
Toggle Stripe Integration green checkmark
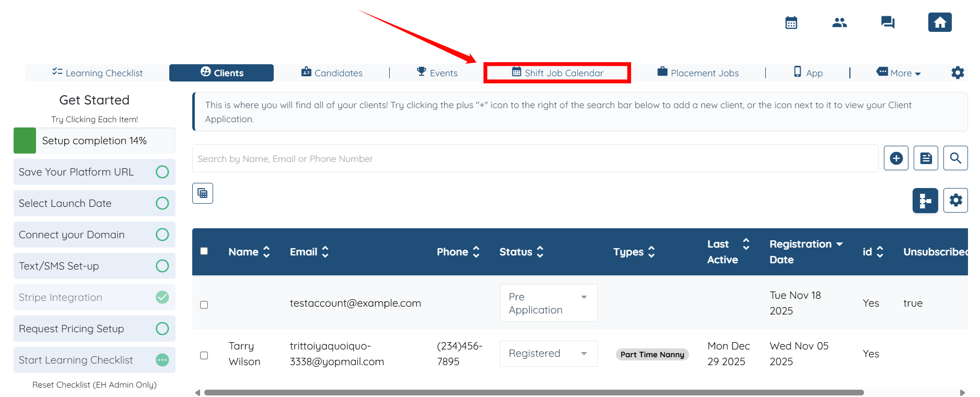(x=162, y=297)
